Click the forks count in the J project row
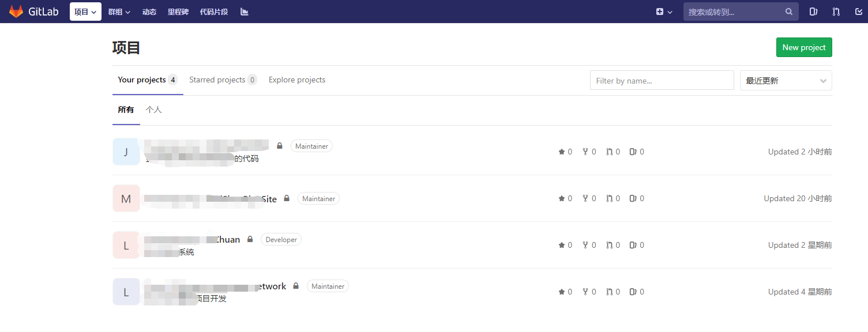Viewport: 868px width, 332px height. pos(589,152)
